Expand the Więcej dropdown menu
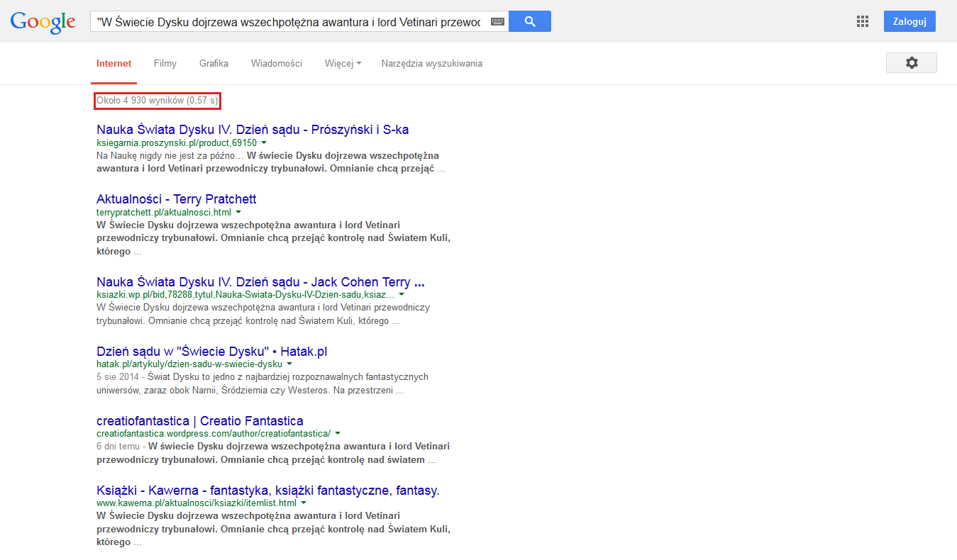This screenshot has height=560, width=957. (x=343, y=63)
